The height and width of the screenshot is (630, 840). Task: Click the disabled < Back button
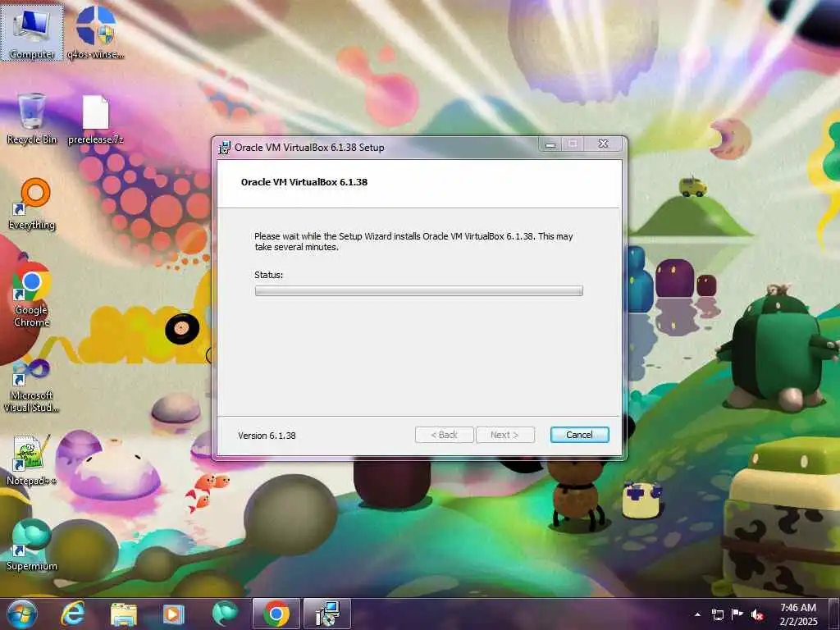point(444,435)
